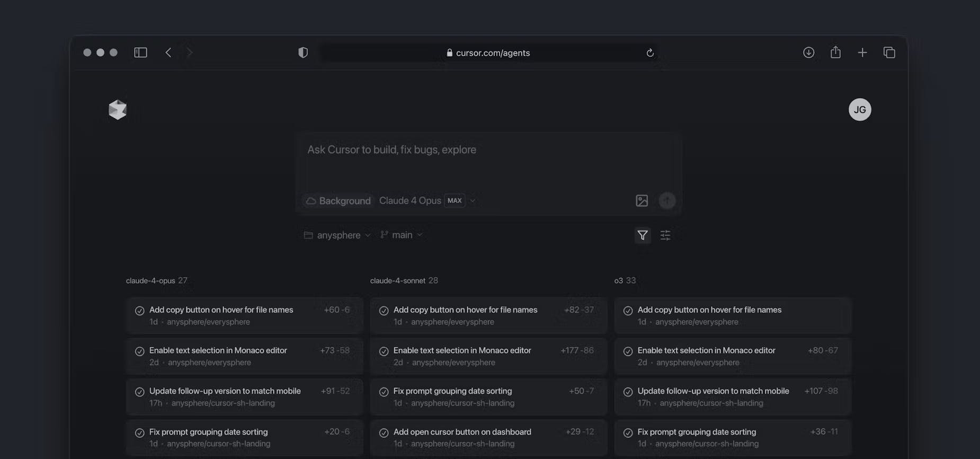
Task: Open a new tab with plus icon
Action: tap(862, 52)
